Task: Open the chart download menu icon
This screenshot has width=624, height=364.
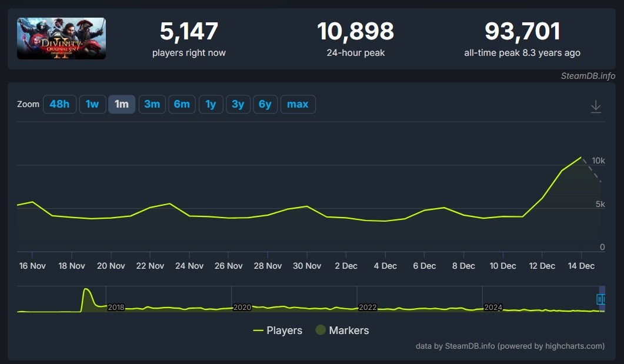Action: pos(595,106)
